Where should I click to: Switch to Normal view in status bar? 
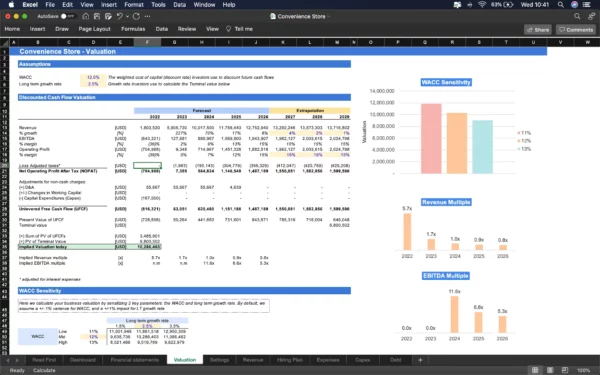click(535, 370)
